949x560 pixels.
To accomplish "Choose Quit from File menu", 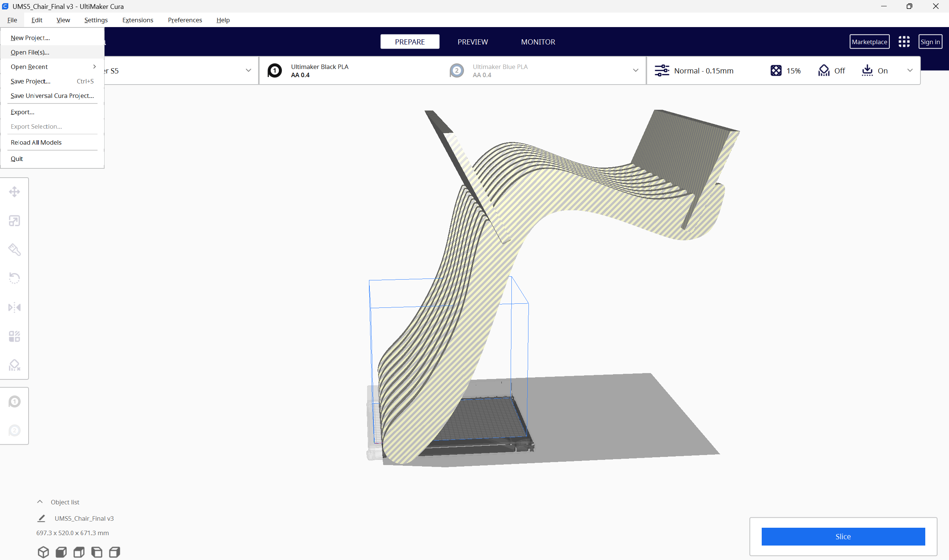I will 52,159.
